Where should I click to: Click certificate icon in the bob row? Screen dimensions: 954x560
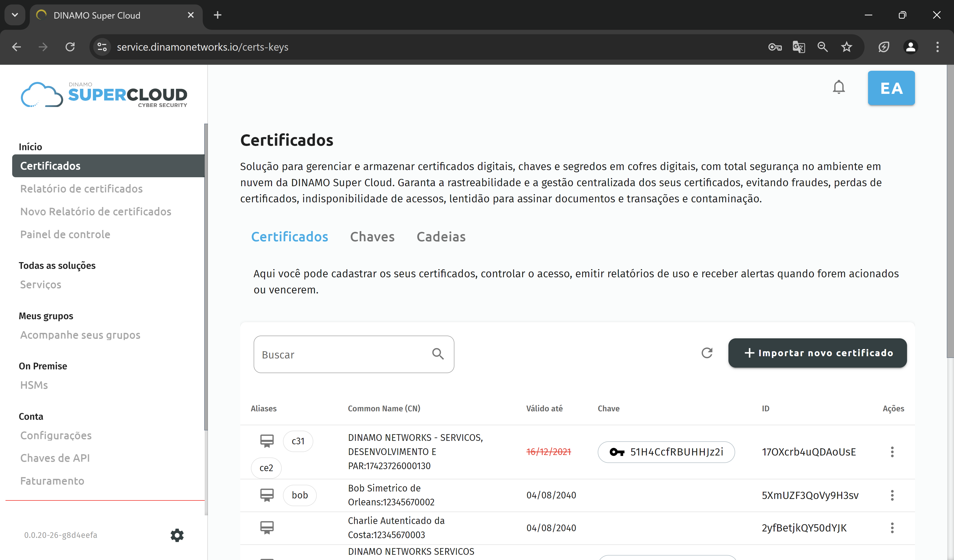tap(267, 495)
